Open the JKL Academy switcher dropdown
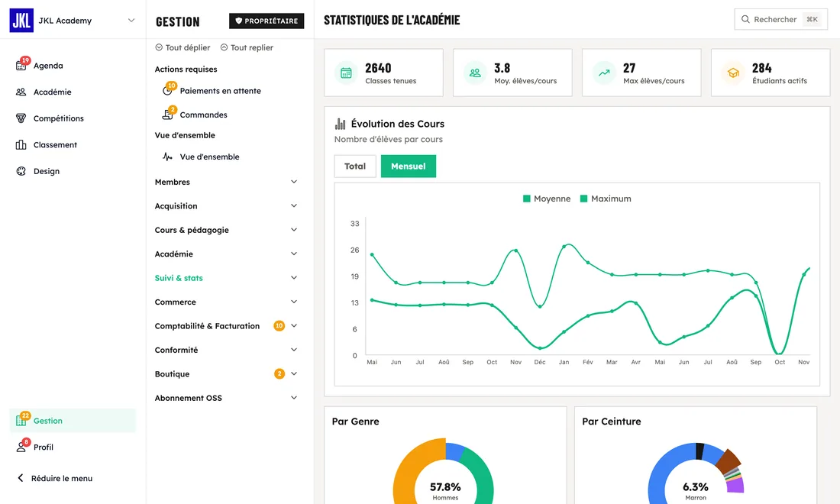 131,21
